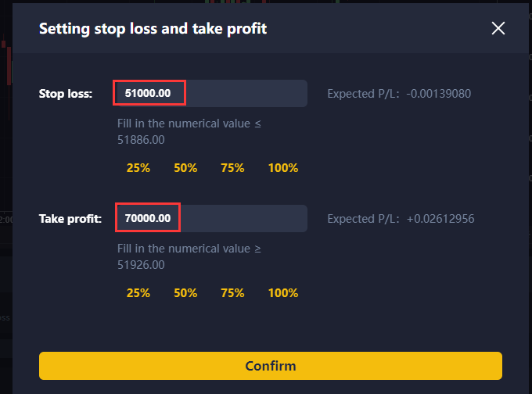Screen dimensions: 532x394
Task: Click the dialog title "Setting stop loss and take profit"
Action: tap(153, 29)
